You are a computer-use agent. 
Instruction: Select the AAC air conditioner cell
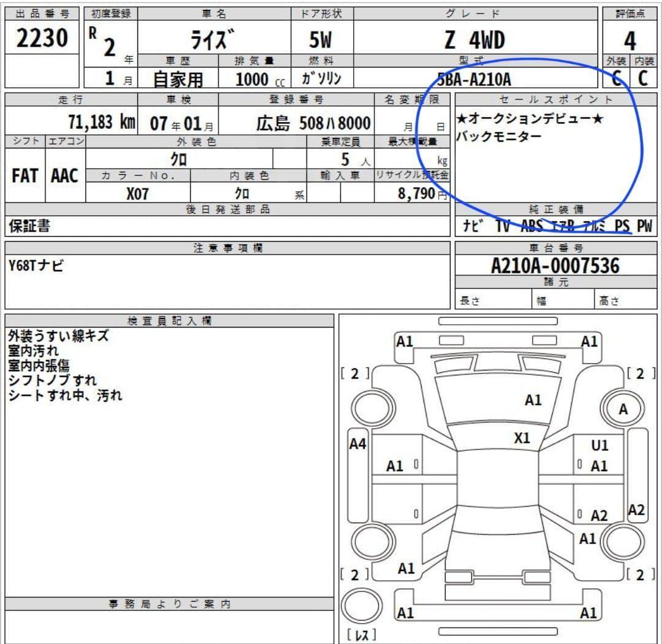[64, 176]
